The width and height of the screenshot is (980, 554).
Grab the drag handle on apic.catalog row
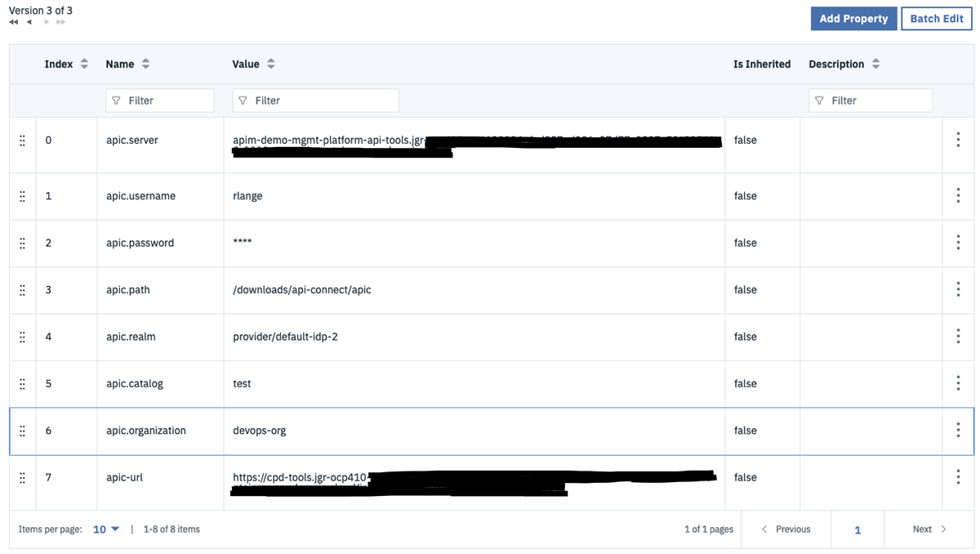(23, 382)
